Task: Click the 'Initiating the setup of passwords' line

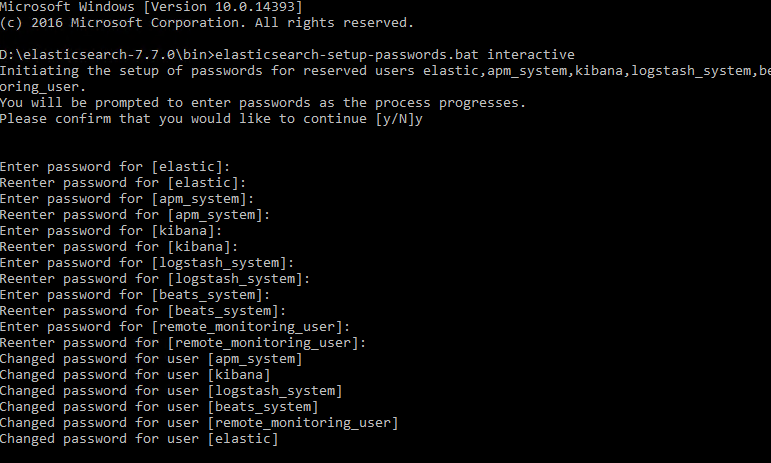Action: (386, 71)
